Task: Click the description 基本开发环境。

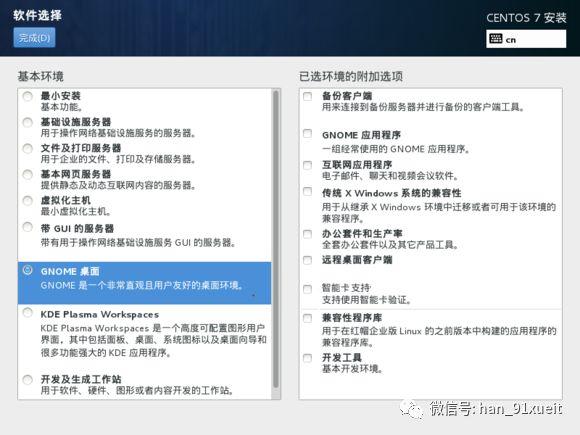Action: pyautogui.click(x=353, y=369)
